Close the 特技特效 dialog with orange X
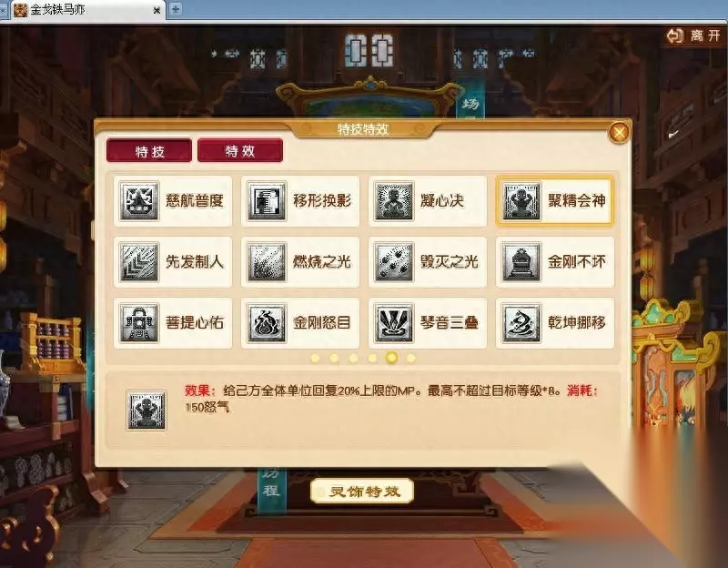 tap(619, 133)
